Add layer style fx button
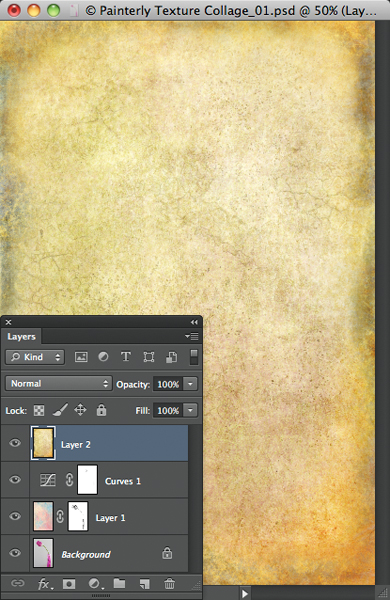This screenshot has height=600, width=390. click(45, 584)
